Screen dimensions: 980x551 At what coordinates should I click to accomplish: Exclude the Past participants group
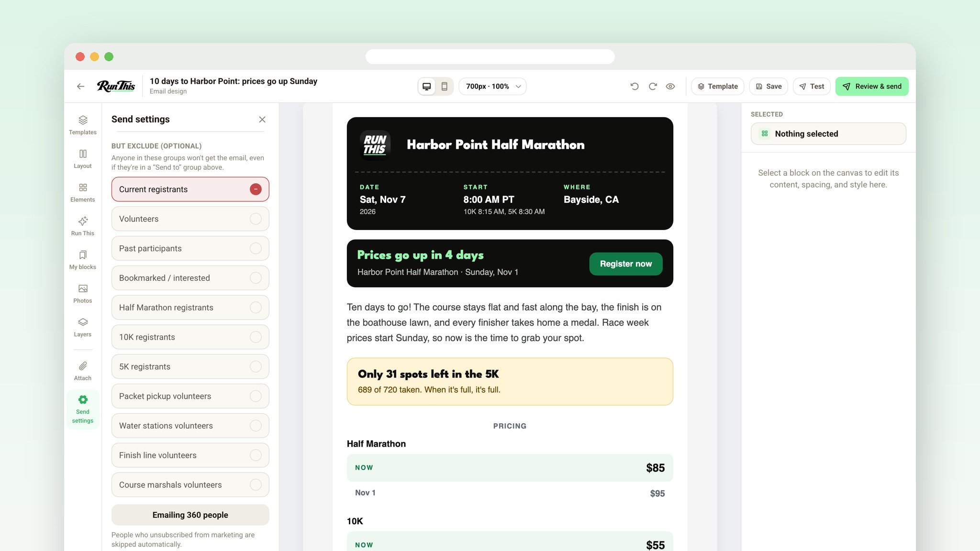coord(190,249)
